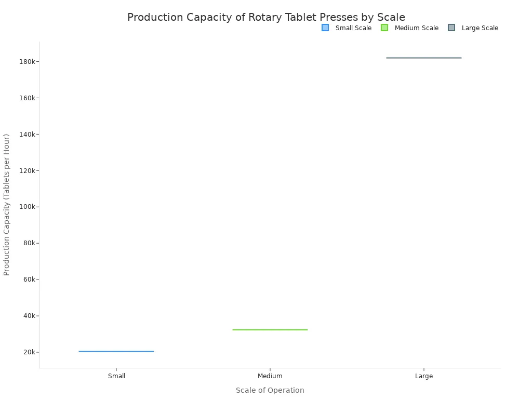Screen dimensions: 532x399
Task: Click the Medium x-axis tick label
Action: (x=270, y=376)
